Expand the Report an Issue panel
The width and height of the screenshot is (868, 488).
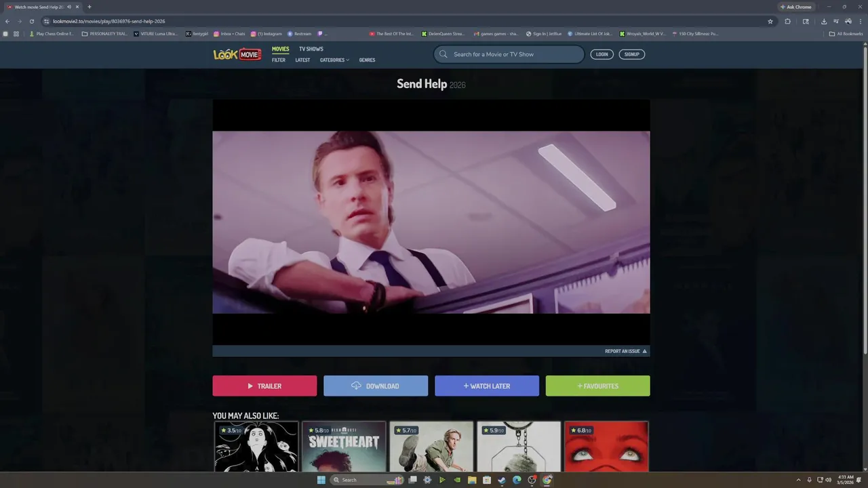(625, 351)
